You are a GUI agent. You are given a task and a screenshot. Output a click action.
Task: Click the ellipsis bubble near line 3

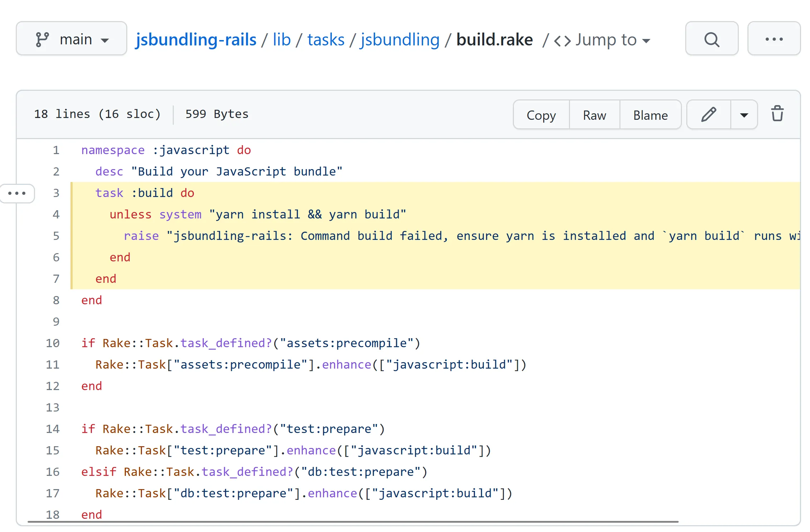17,193
